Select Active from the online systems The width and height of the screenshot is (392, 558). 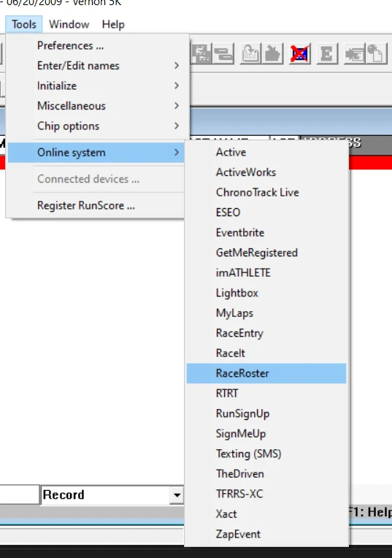pyautogui.click(x=266, y=152)
